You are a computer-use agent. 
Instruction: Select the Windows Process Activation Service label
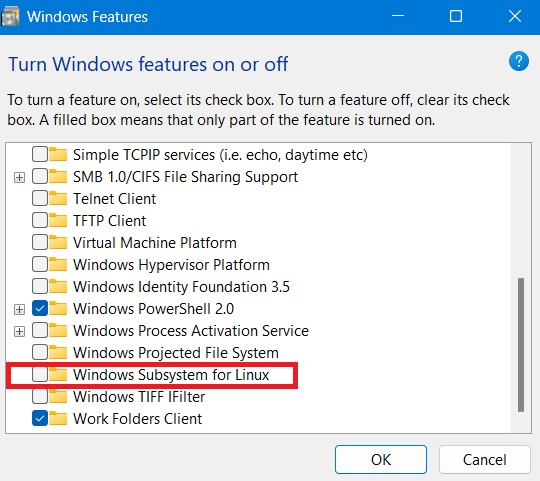pyautogui.click(x=191, y=331)
